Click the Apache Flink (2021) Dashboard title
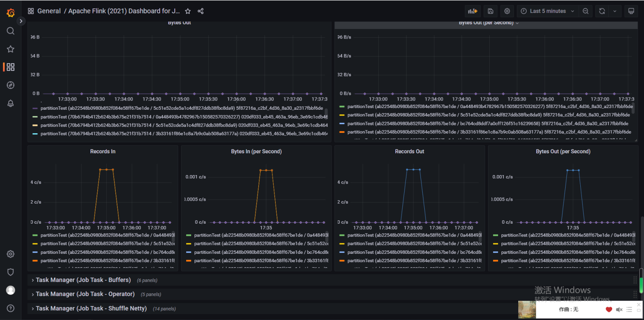The width and height of the screenshot is (644, 320). pyautogui.click(x=124, y=11)
